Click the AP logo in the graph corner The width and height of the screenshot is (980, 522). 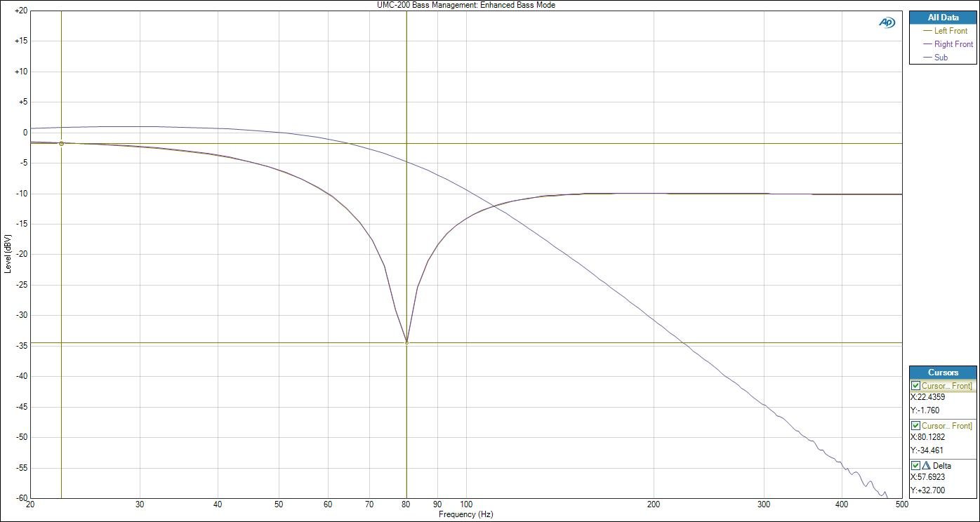887,22
